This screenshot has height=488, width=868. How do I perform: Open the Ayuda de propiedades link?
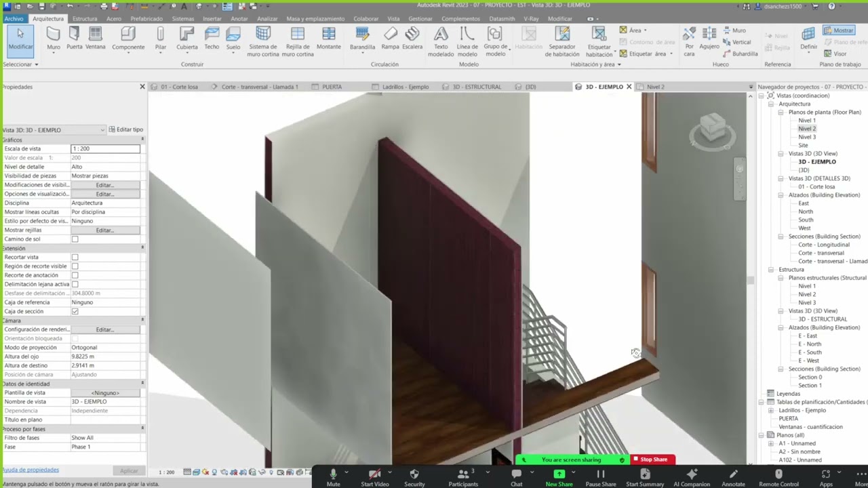click(x=31, y=470)
